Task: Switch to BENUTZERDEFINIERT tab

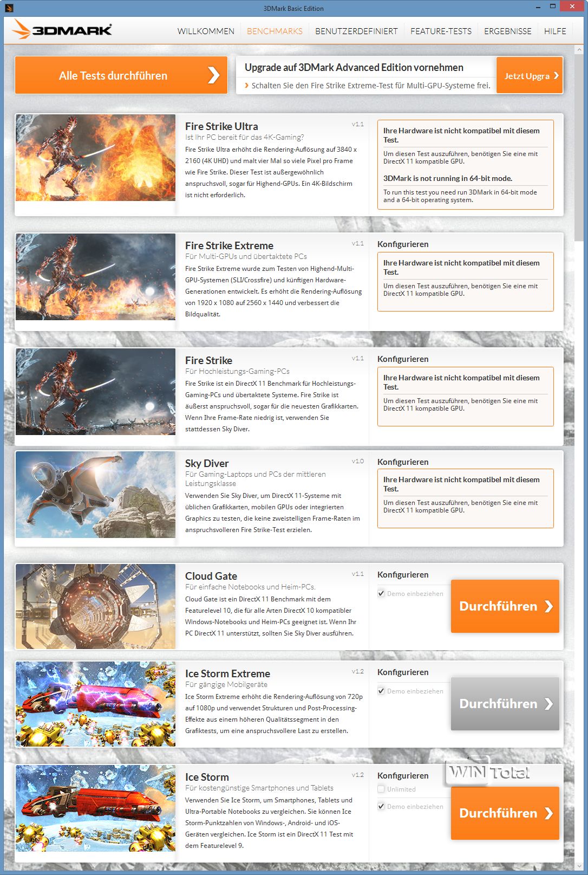Action: point(356,31)
